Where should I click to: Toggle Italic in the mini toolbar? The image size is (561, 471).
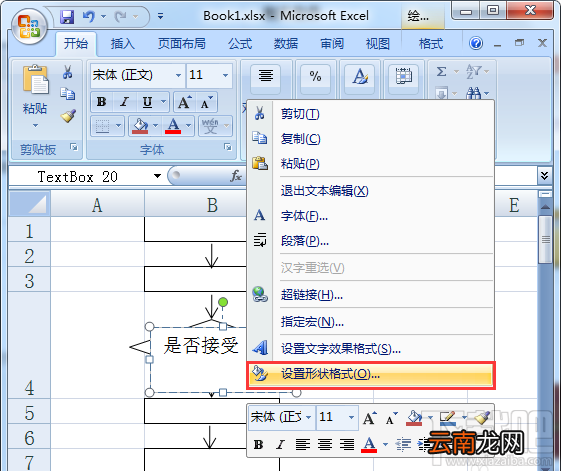coord(280,445)
